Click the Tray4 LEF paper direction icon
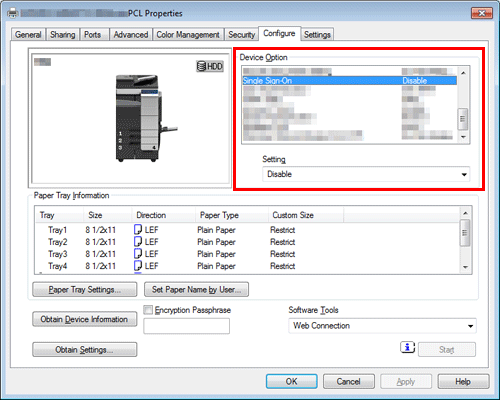Viewport: 500px width, 400px height. (x=138, y=266)
